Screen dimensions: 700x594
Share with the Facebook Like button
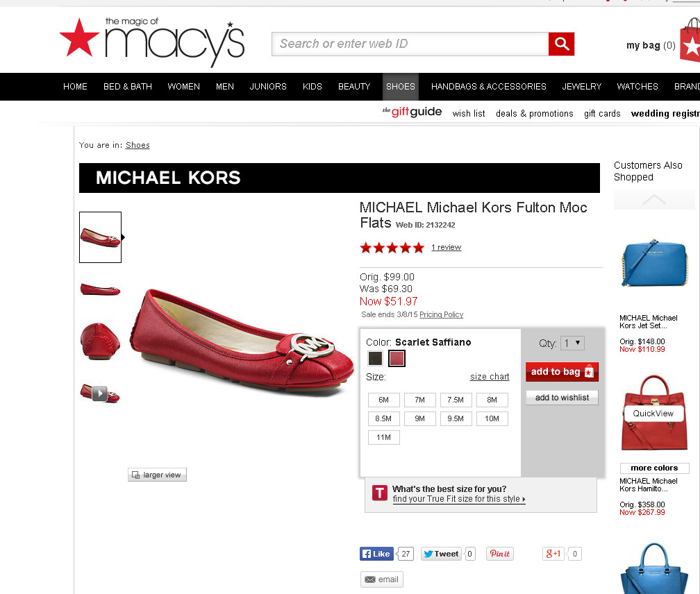(376, 554)
